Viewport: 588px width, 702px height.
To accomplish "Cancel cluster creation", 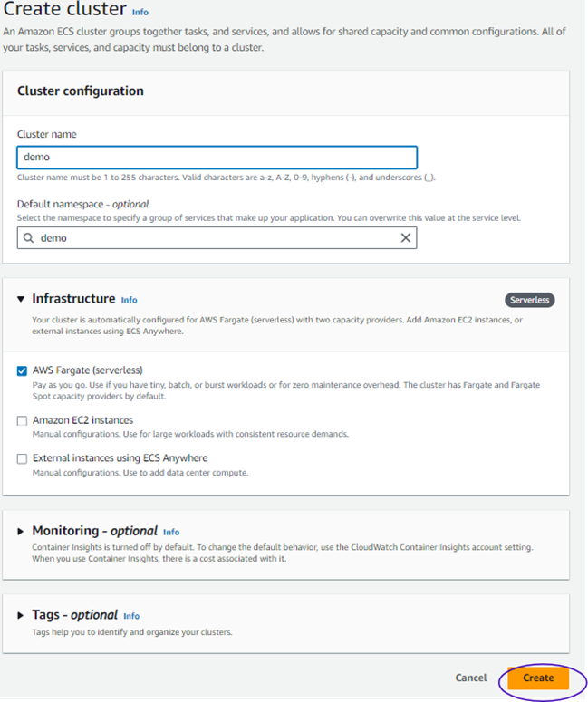I will pyautogui.click(x=470, y=678).
